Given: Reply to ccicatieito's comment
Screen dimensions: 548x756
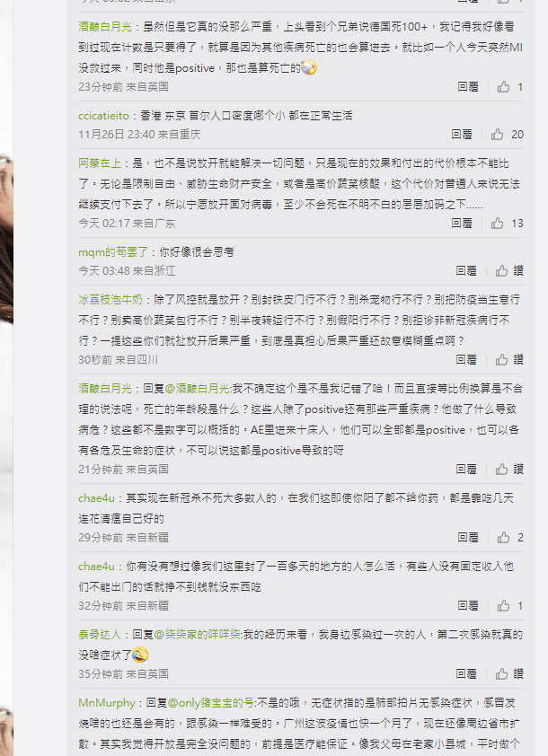Looking at the screenshot, I should click(462, 135).
